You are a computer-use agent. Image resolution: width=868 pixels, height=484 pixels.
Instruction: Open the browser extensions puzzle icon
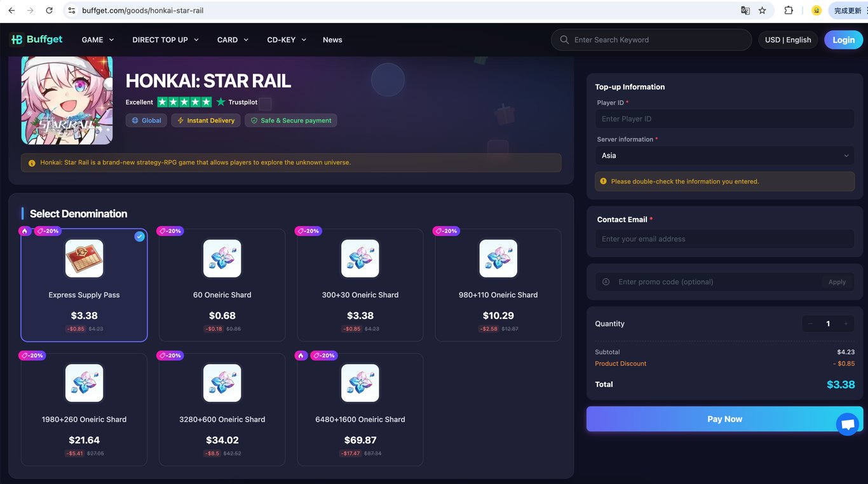click(x=789, y=11)
